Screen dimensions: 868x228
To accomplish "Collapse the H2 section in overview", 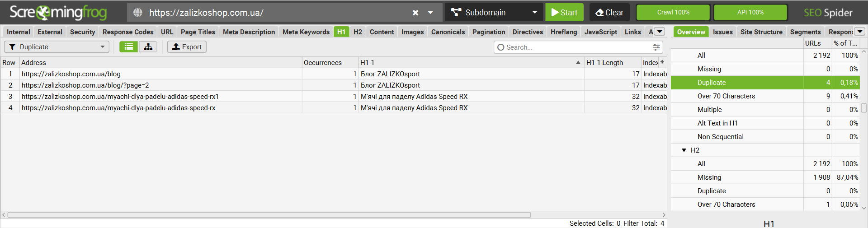I will click(684, 150).
